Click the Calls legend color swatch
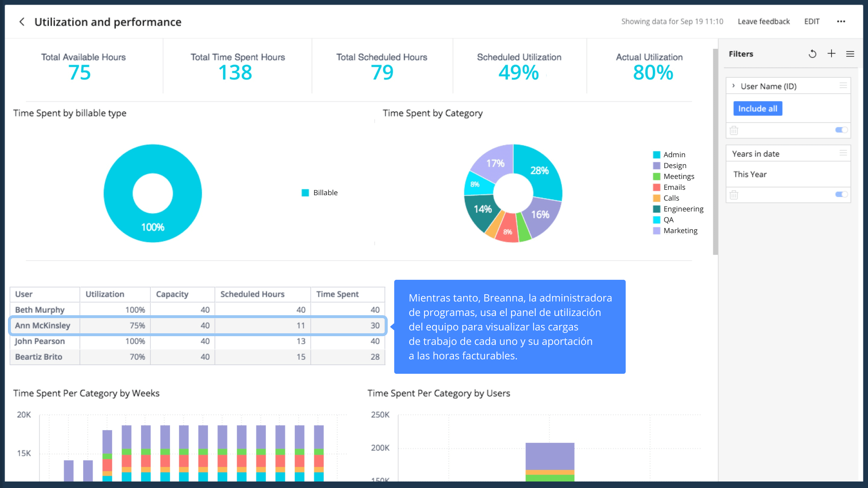868x488 pixels. pos(656,198)
